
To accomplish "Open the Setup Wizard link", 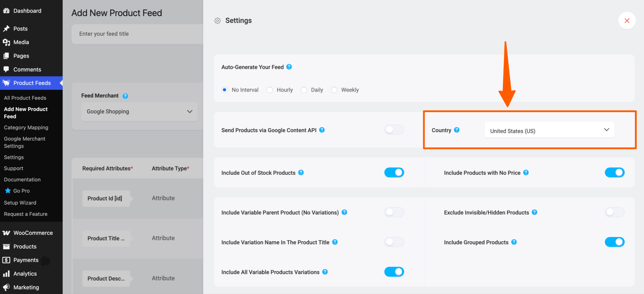I will pos(20,203).
